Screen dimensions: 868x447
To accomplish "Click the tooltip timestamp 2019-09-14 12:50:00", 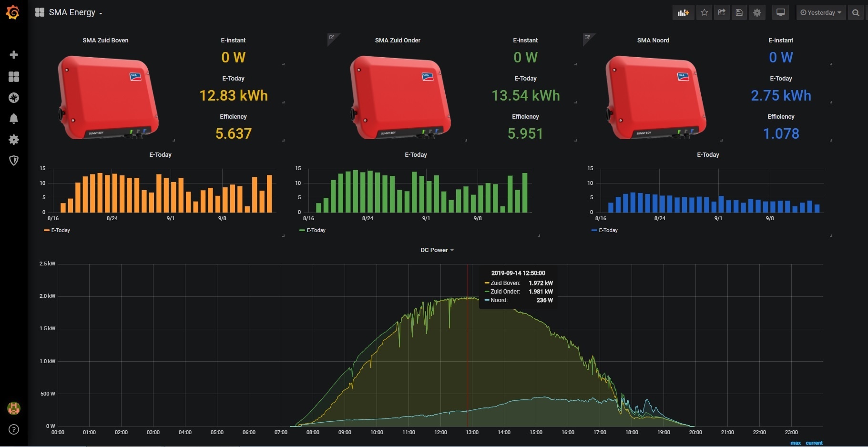I will click(518, 274).
